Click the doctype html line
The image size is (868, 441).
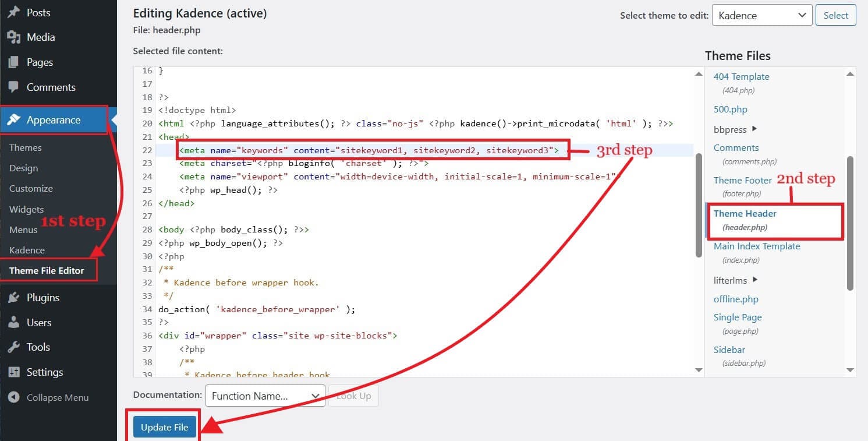tap(197, 110)
